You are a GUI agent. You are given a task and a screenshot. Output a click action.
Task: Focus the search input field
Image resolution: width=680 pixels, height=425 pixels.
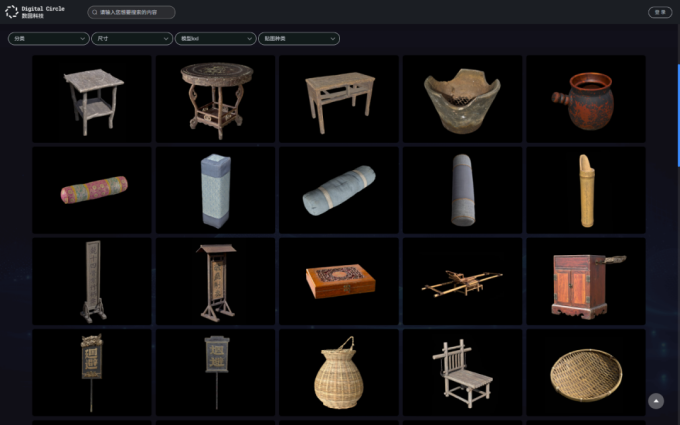point(131,12)
